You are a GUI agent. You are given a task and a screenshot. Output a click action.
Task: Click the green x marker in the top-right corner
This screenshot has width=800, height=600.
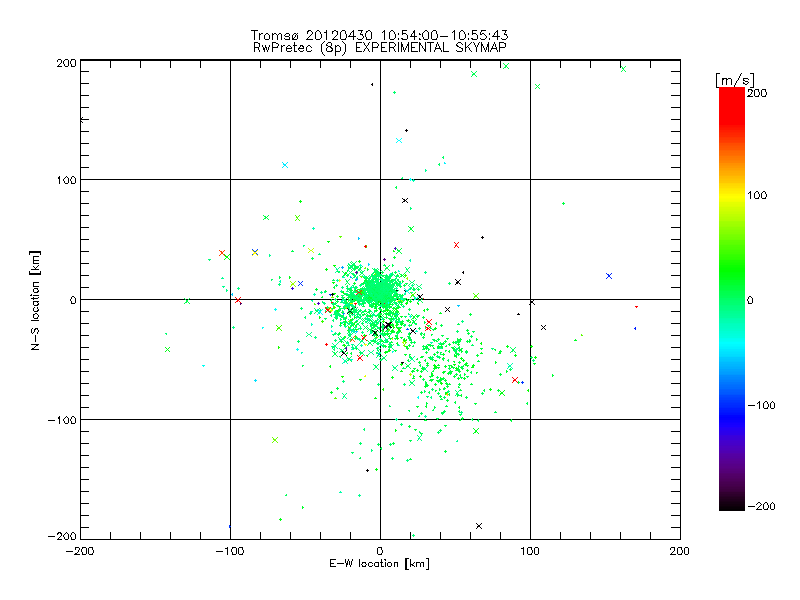tap(623, 69)
